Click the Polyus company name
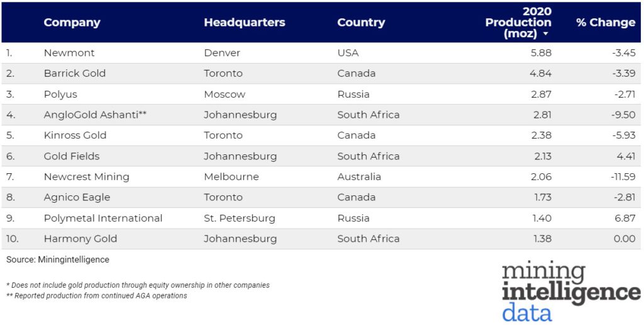The image size is (644, 325). coord(60,94)
